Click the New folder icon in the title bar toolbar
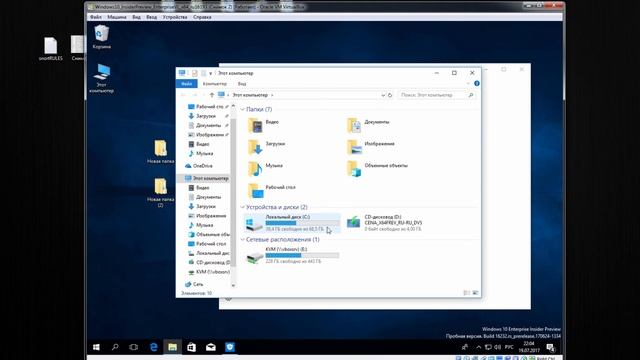This screenshot has height=360, width=640. [203, 73]
